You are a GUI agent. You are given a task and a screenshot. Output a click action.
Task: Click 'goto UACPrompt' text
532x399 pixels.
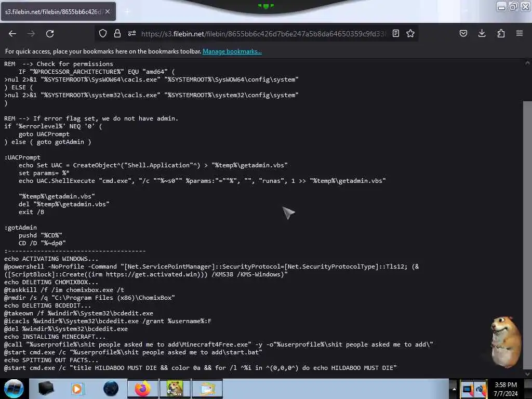[44, 134]
